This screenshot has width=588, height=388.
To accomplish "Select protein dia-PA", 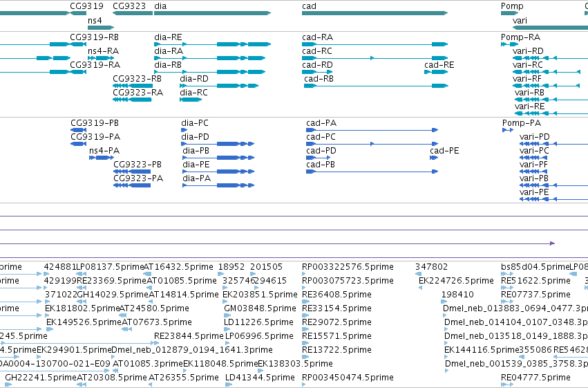I will coord(196,178).
